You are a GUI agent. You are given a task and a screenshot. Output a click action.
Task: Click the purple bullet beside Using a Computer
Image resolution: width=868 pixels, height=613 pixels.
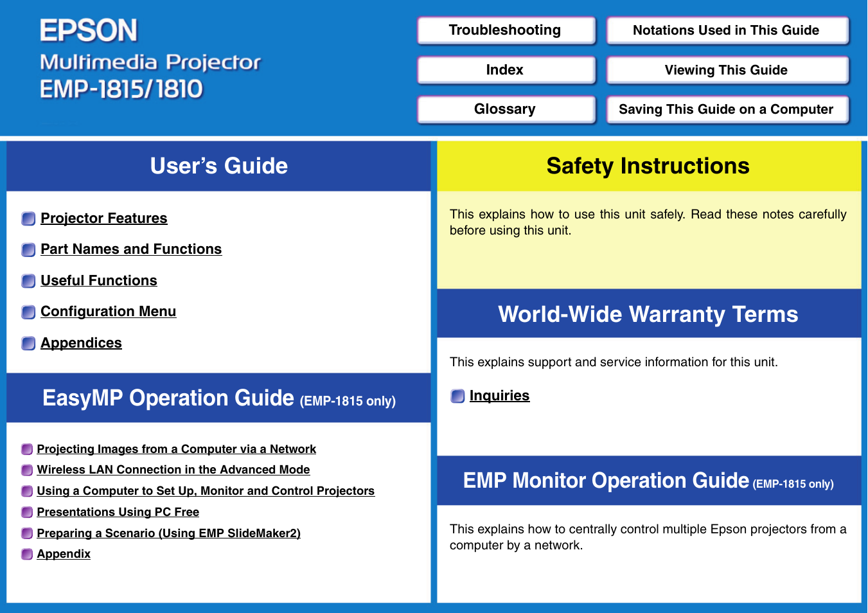tap(27, 492)
